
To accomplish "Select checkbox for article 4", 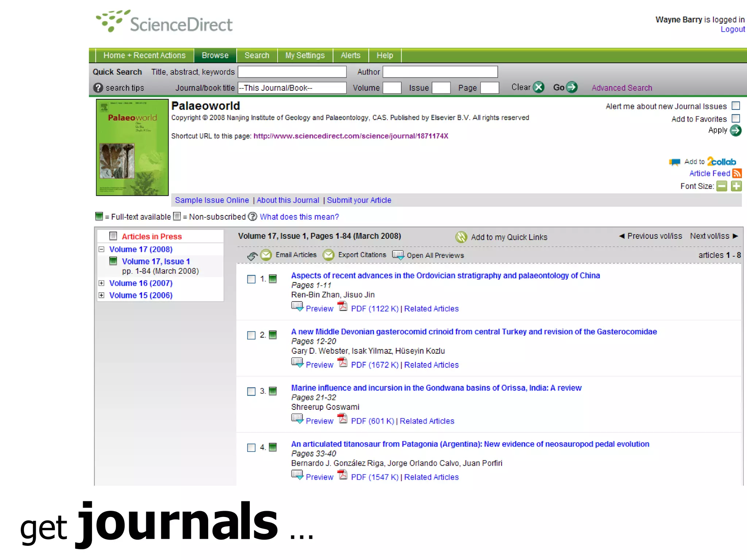I will coord(251,448).
